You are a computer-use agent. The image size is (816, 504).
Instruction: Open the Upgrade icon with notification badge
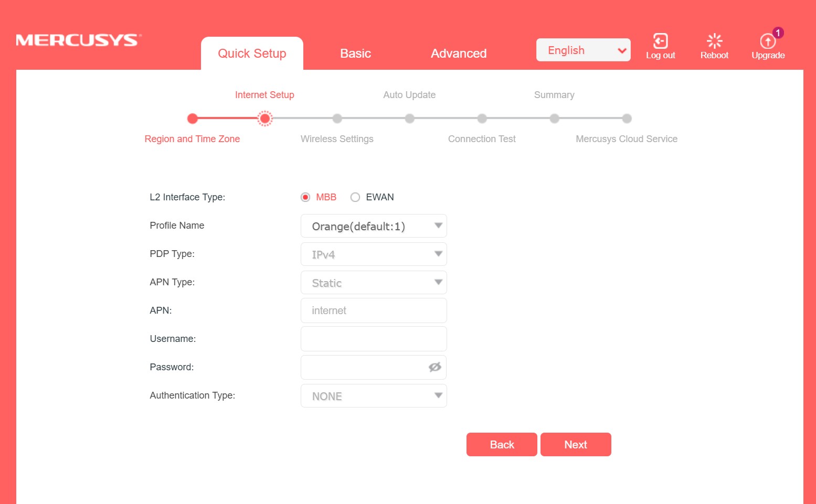tap(768, 41)
